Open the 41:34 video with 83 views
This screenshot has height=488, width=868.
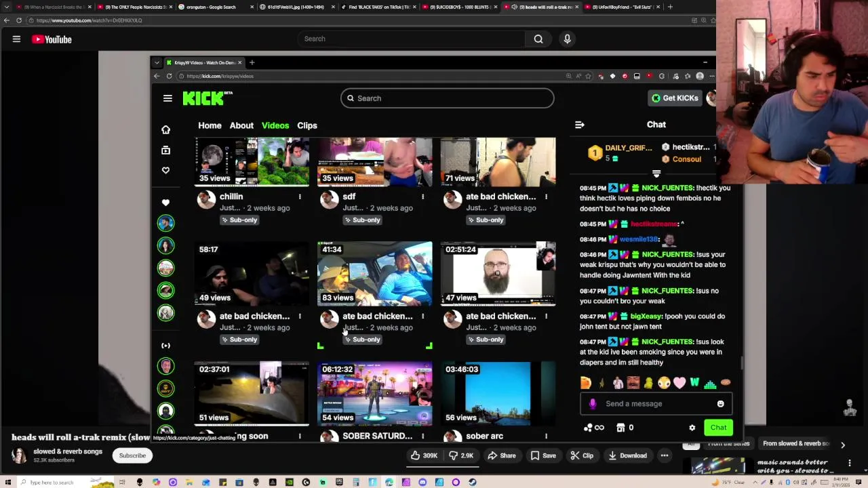(x=375, y=273)
